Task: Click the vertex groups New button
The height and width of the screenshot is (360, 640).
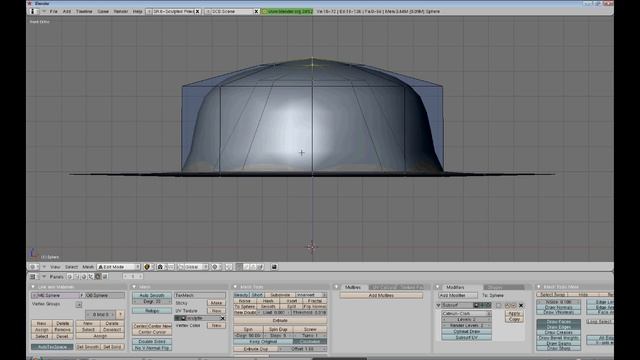Action: [x=42, y=323]
